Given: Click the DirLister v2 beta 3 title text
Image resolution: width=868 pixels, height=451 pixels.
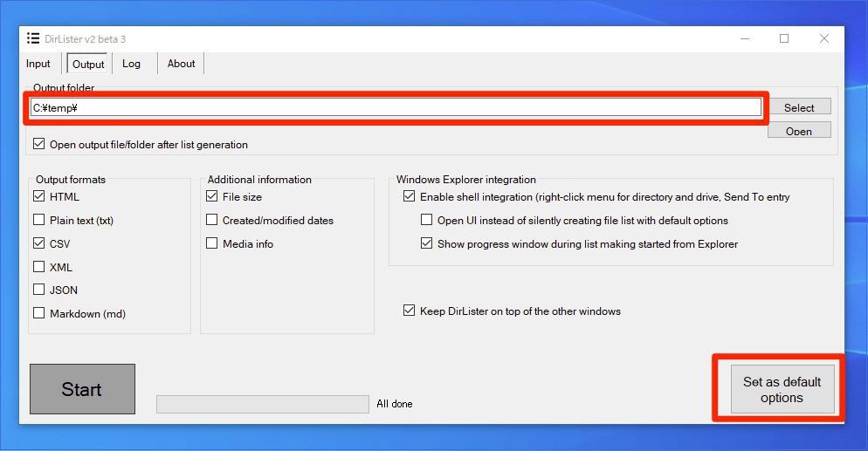Looking at the screenshot, I should (86, 39).
